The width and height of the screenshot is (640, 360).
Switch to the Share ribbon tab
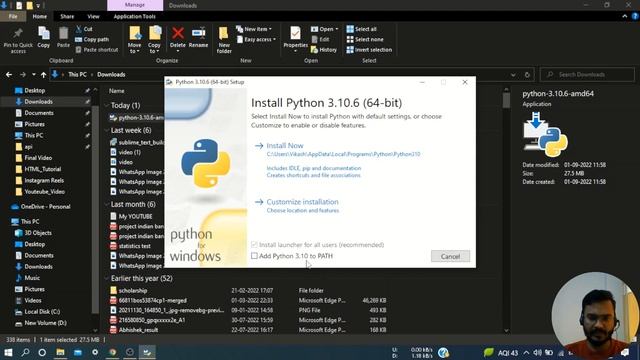point(67,16)
